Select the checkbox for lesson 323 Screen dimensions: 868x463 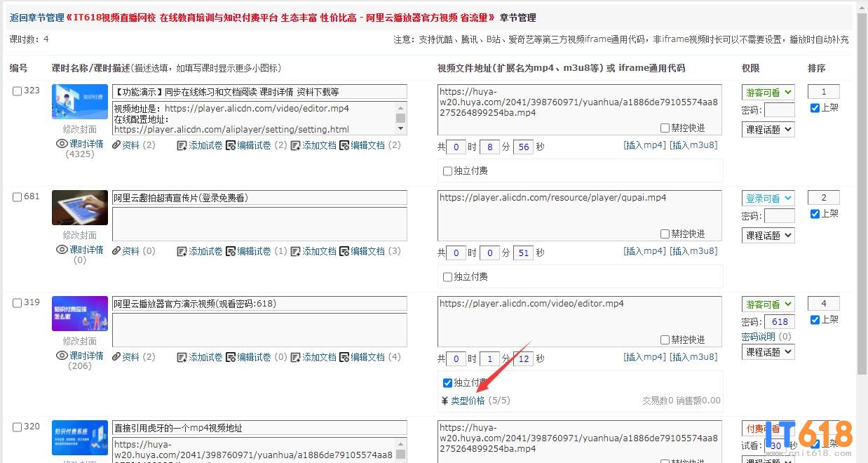point(18,90)
